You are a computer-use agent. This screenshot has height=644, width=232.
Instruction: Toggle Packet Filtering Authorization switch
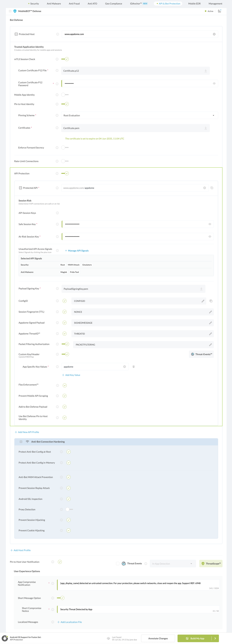point(65,344)
